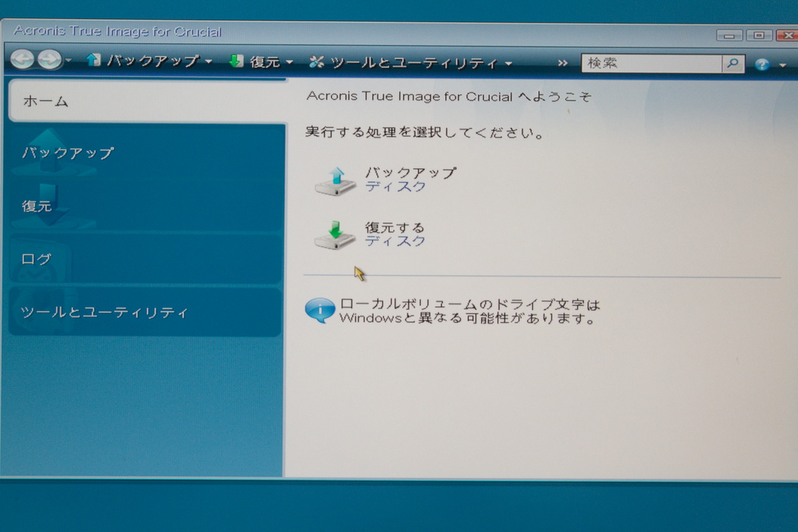Open ツールとユーティリティ in the sidebar

(145, 312)
